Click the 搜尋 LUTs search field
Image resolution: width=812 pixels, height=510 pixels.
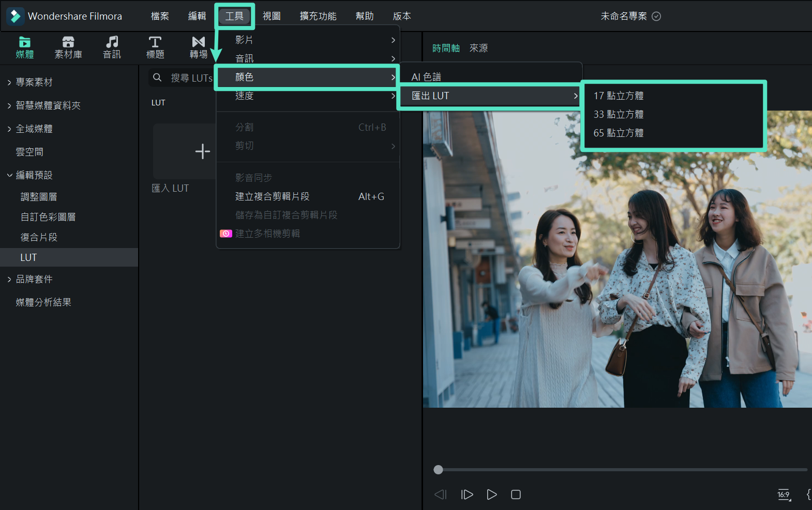[x=192, y=78]
